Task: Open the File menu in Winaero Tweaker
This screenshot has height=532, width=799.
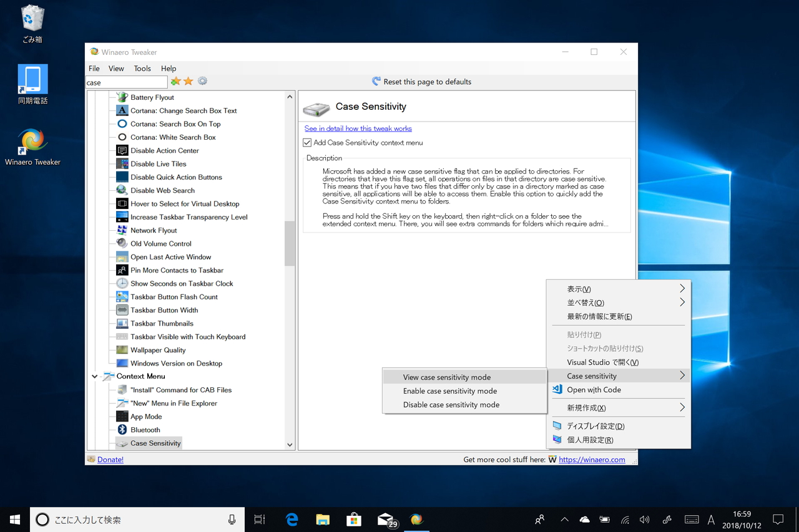Action: tap(94, 69)
